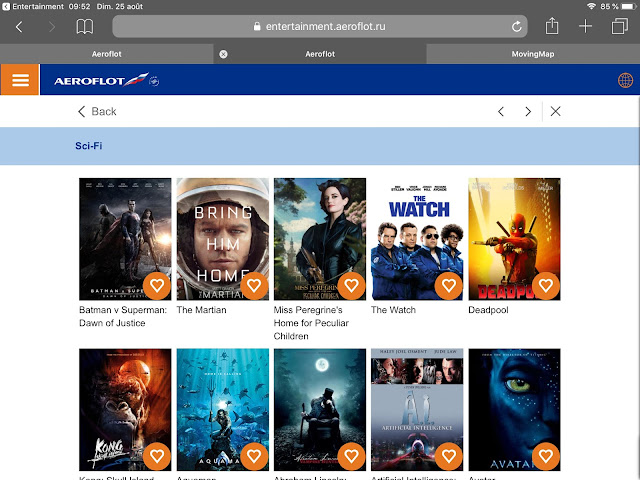Favorite Aquaman heart icon
Image resolution: width=640 pixels, height=480 pixels.
tap(254, 456)
